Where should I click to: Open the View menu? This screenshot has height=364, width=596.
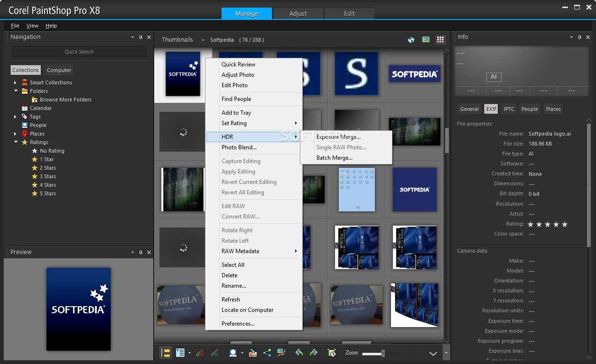pos(32,26)
